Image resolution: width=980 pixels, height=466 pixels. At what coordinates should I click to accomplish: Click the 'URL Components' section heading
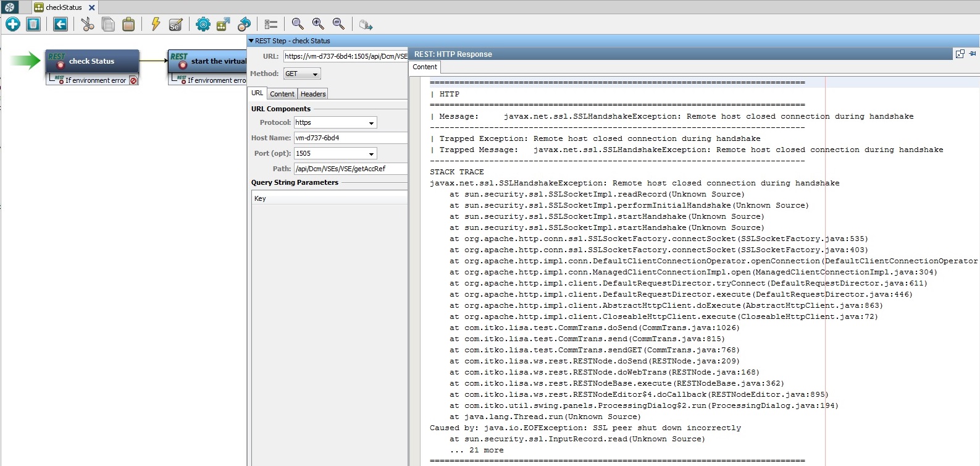(x=281, y=109)
